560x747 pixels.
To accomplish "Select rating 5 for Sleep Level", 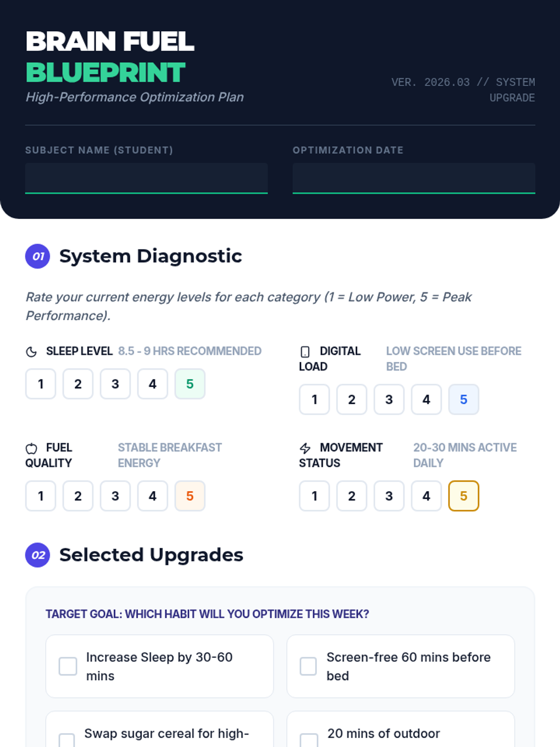I will [x=190, y=384].
